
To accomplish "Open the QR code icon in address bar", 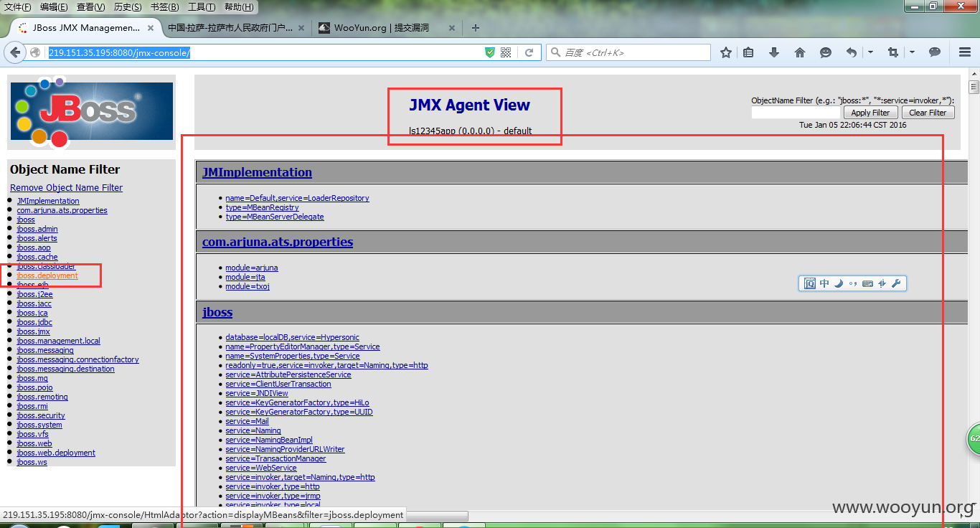I will 506,52.
